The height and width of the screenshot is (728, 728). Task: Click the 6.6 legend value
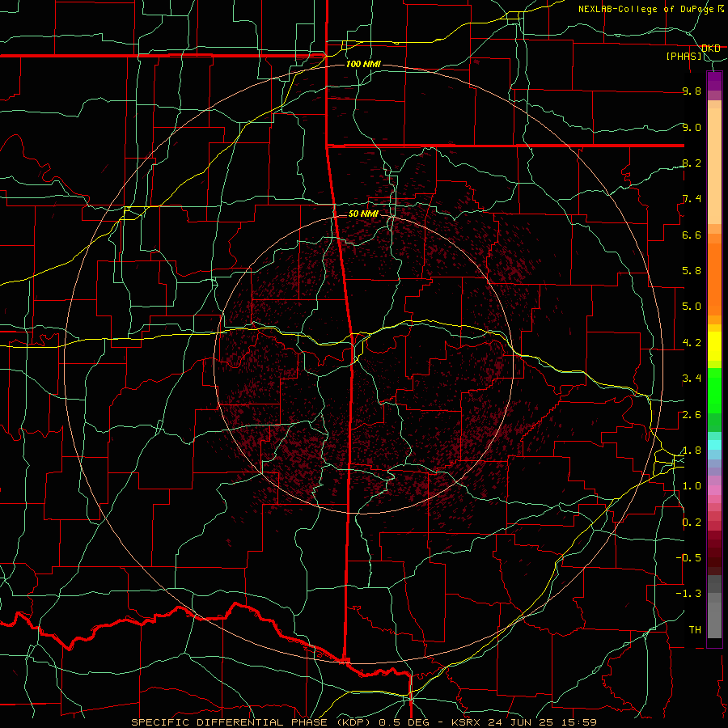pos(692,235)
